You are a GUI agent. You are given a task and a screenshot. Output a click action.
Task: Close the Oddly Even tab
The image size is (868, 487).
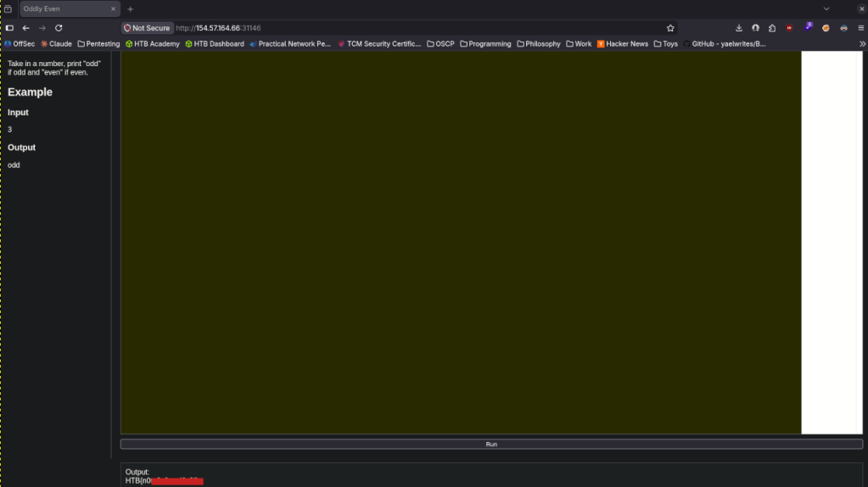[x=114, y=8]
